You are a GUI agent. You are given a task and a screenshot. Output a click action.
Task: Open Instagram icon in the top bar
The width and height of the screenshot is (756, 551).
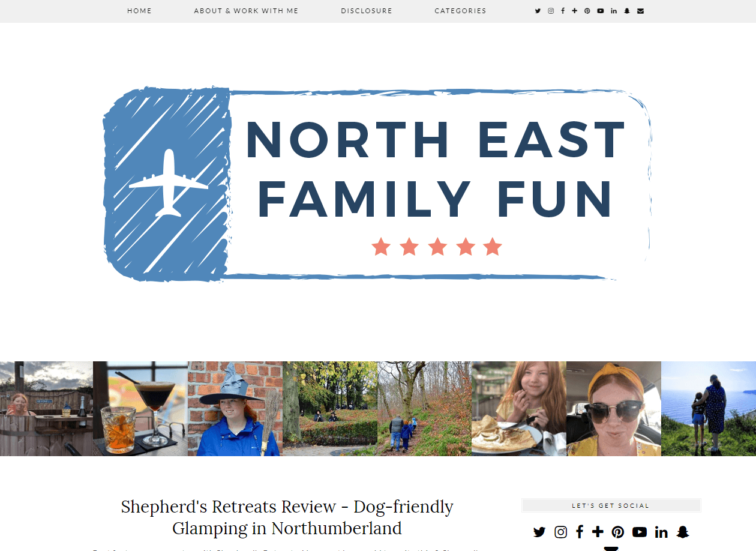tap(551, 11)
